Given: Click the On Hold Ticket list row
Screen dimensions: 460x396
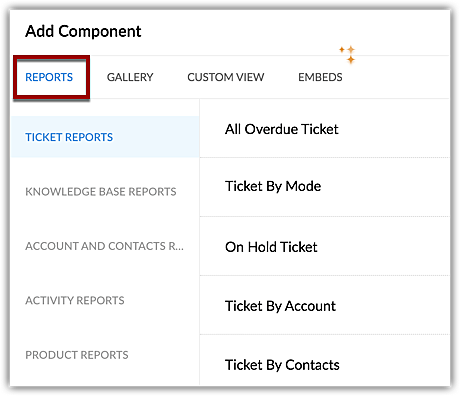Looking at the screenshot, I should click(x=325, y=246).
